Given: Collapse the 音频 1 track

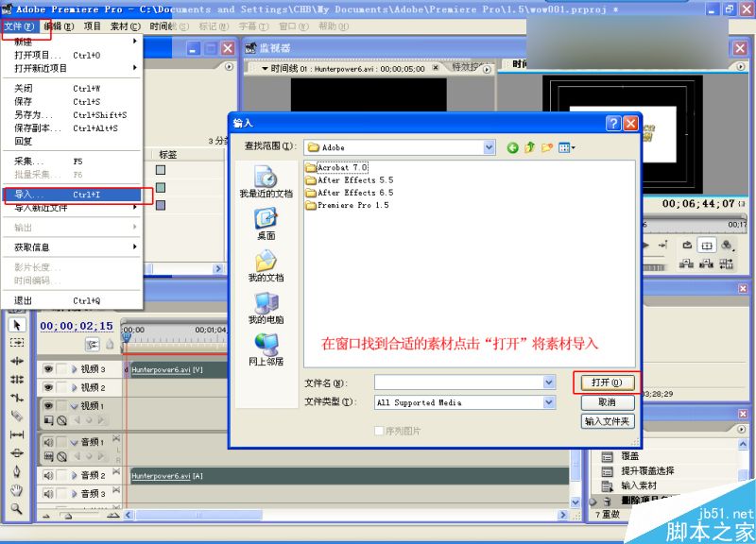Looking at the screenshot, I should [75, 442].
